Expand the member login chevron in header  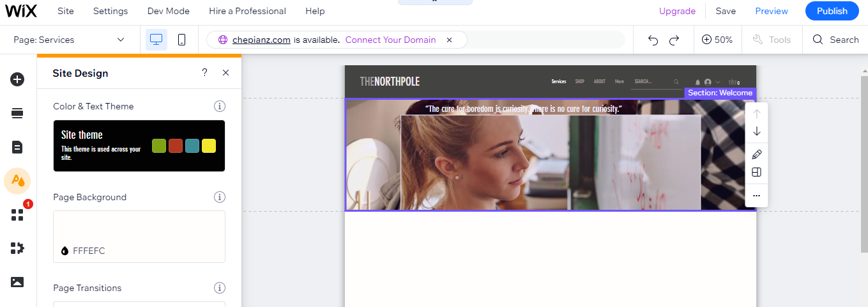pos(718,82)
